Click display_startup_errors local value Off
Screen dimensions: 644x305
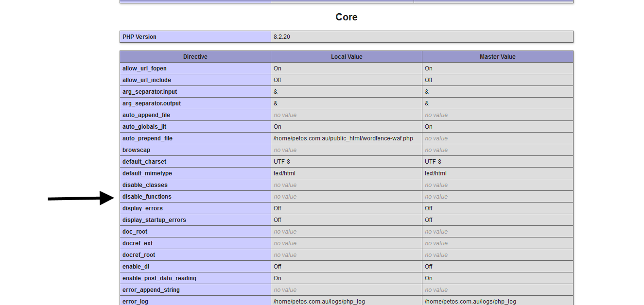278,220
